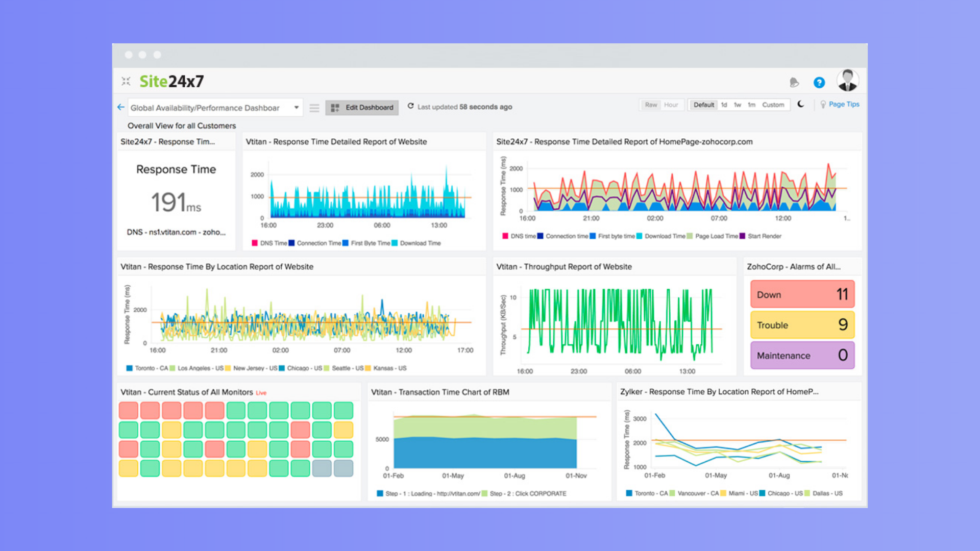Toggle Dallas - US legend in Zylker report

824,493
